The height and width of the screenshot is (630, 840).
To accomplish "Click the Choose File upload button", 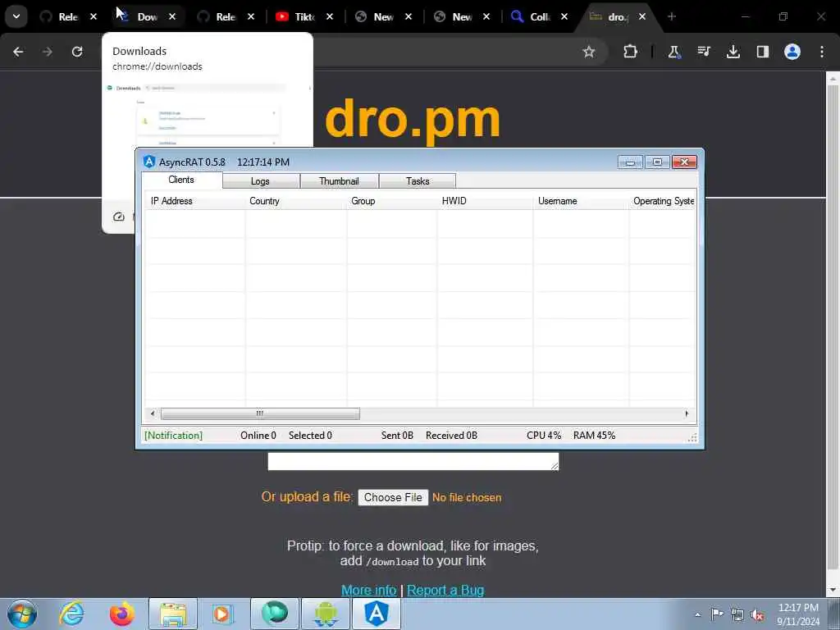I will pos(393,498).
